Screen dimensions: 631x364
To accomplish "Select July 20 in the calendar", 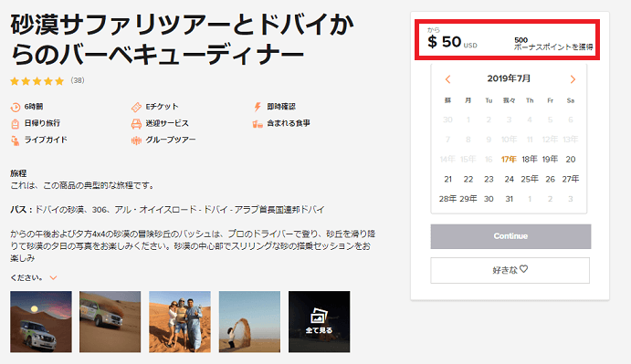I will [x=570, y=160].
